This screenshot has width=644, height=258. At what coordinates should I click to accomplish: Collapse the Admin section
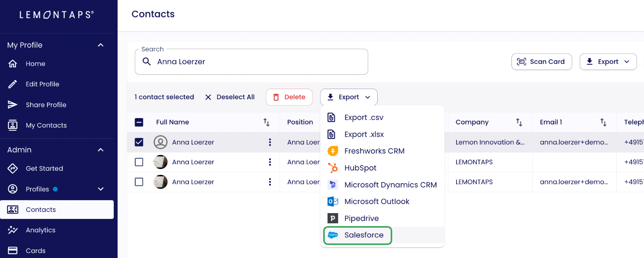101,150
